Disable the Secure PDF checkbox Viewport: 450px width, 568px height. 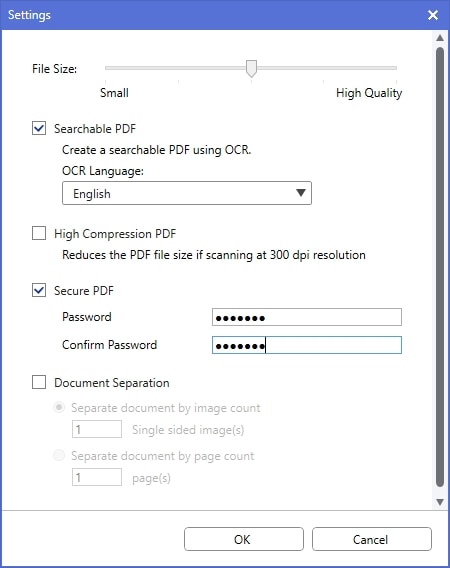point(39,290)
